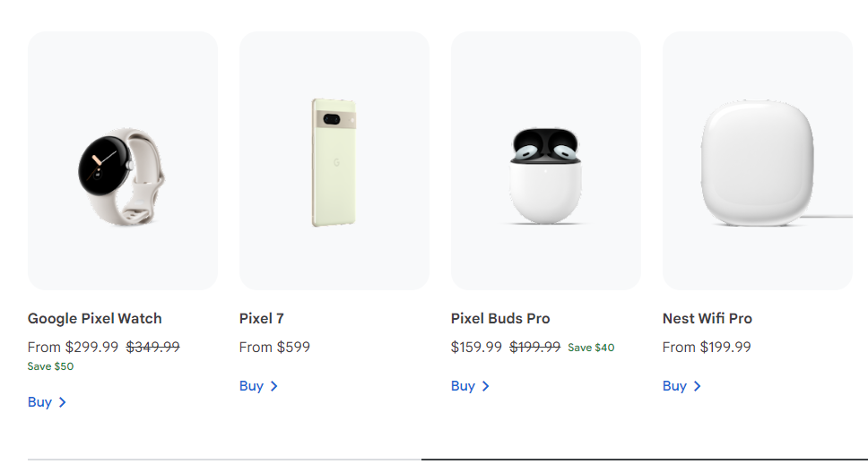The width and height of the screenshot is (868, 473).
Task: Buy the Pixel Buds Pro
Action: [463, 386]
